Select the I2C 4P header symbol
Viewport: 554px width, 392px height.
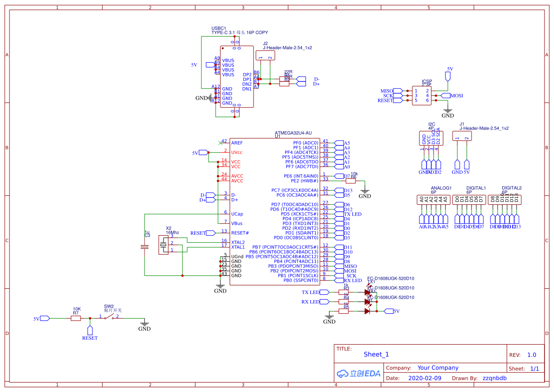pyautogui.click(x=431, y=138)
